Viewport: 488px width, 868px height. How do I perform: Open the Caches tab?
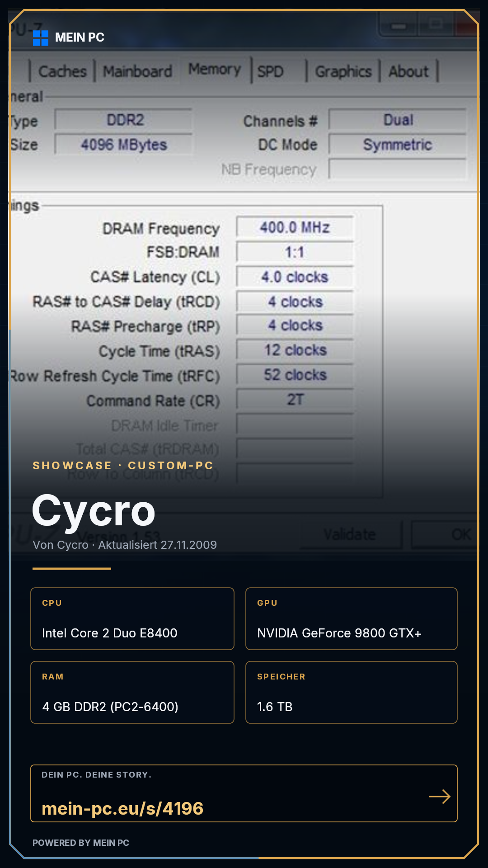point(62,71)
